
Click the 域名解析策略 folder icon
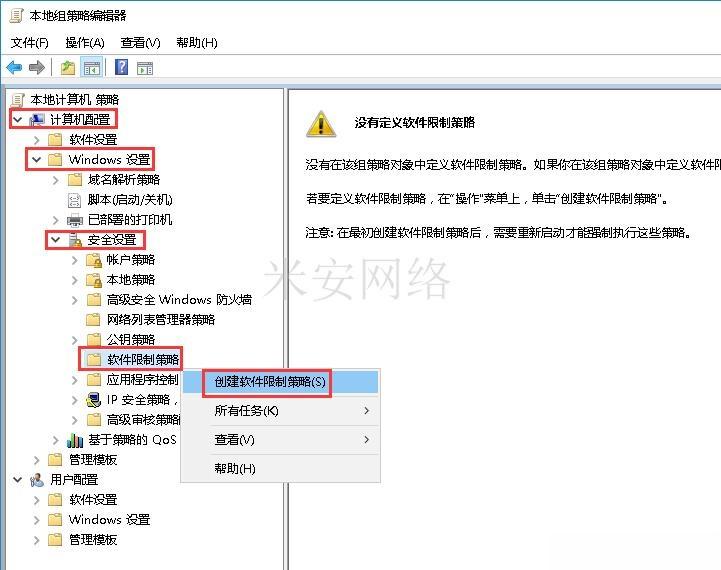coord(74,180)
